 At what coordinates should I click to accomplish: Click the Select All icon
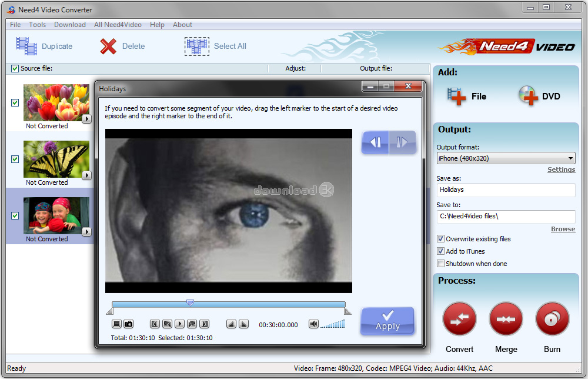pos(197,46)
